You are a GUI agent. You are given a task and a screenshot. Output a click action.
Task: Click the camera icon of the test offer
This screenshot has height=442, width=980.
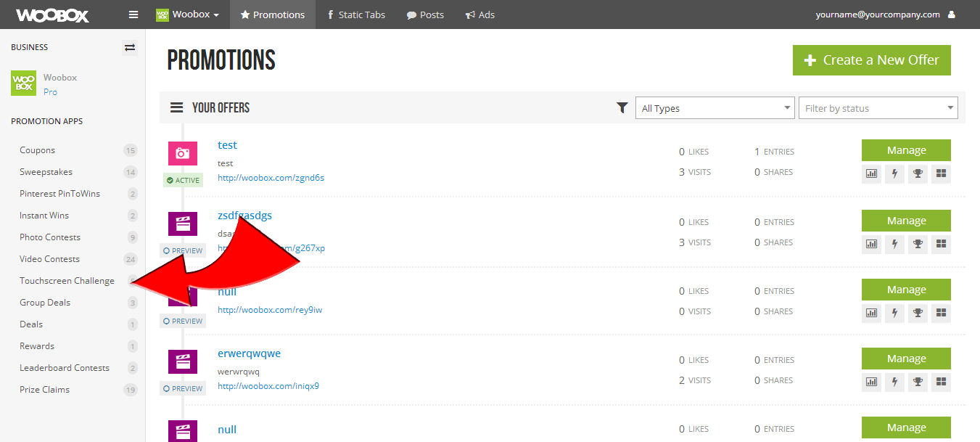[x=183, y=153]
